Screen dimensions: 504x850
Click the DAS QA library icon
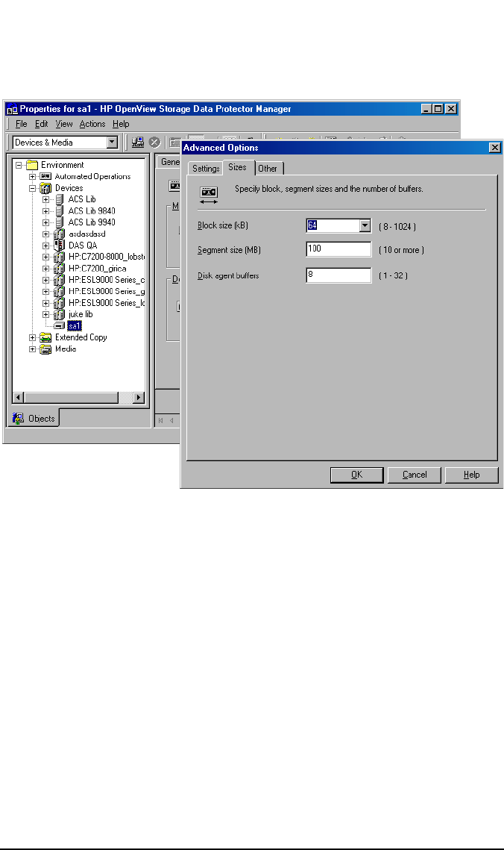pos(60,246)
